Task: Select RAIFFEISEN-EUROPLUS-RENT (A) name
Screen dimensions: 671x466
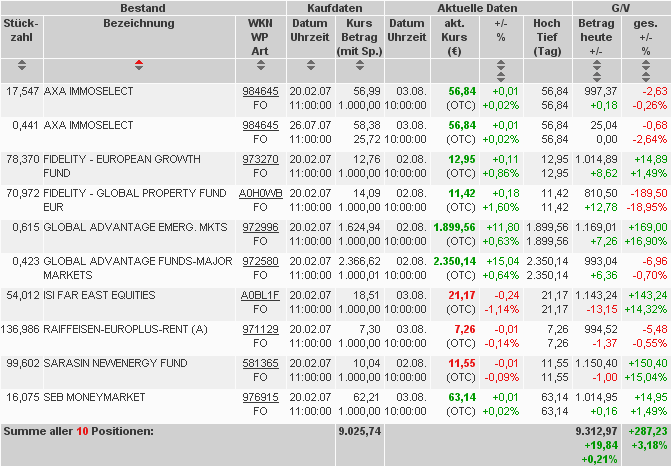Action: coord(125,329)
